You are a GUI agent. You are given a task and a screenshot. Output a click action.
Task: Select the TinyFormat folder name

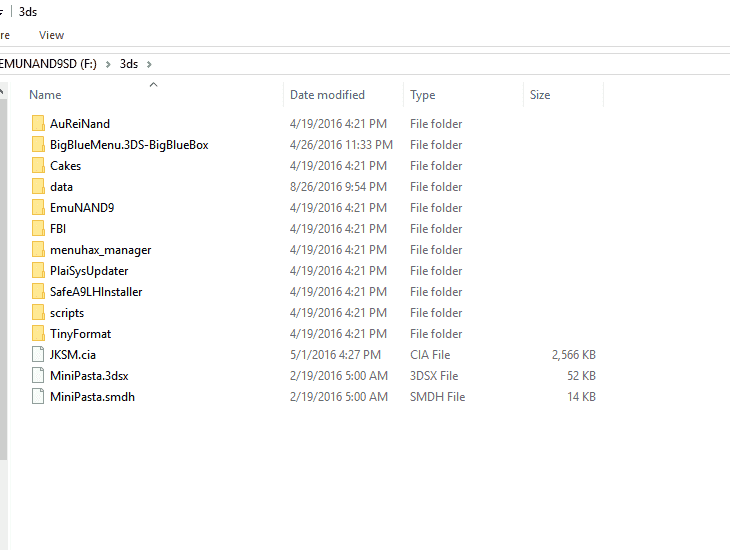click(81, 334)
